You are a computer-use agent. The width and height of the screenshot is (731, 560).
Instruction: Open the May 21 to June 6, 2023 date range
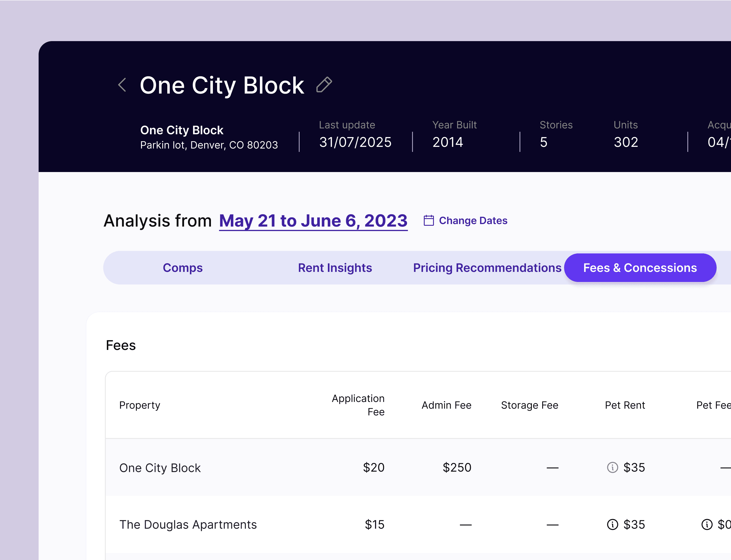click(313, 221)
